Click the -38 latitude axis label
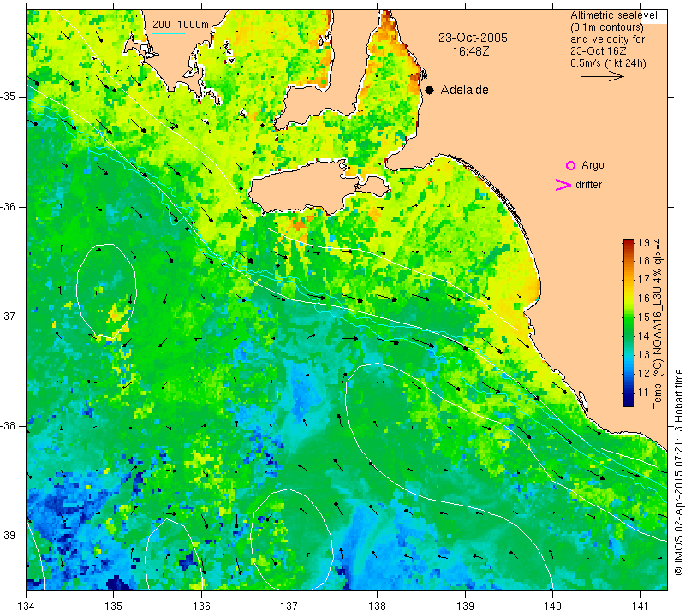This screenshot has height=616, width=685. point(9,426)
